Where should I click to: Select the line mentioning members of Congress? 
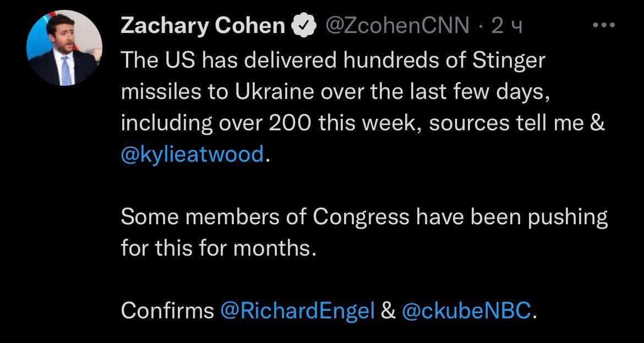[363, 216]
